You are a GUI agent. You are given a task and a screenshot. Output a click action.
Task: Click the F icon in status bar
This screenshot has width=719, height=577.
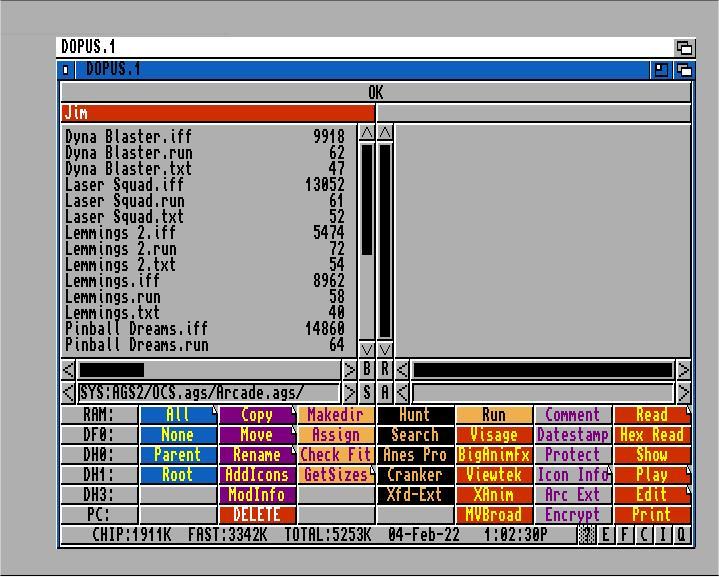pyautogui.click(x=625, y=535)
